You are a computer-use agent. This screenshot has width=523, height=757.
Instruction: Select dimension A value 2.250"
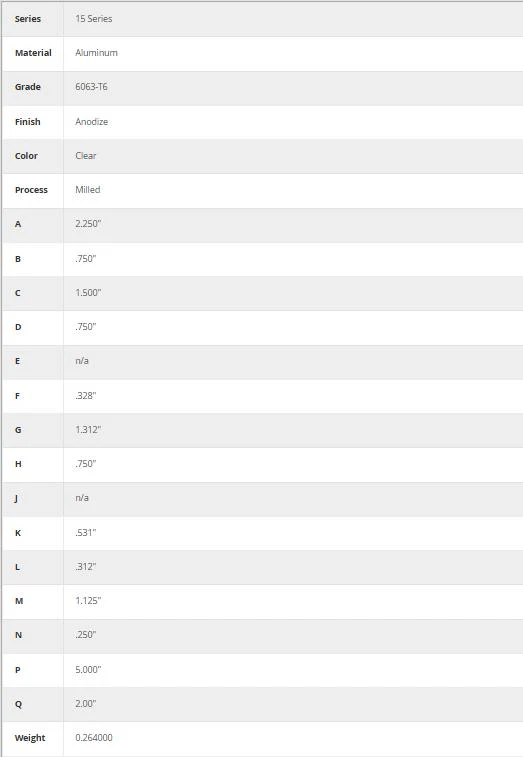88,224
